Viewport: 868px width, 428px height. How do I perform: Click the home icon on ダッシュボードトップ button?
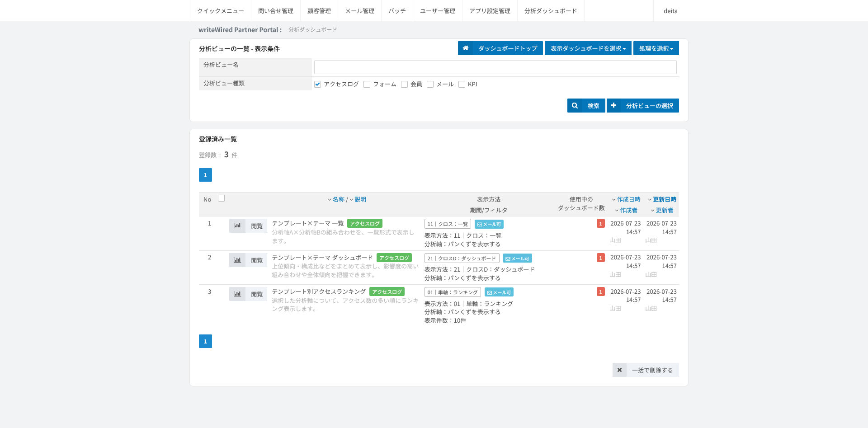click(465, 48)
